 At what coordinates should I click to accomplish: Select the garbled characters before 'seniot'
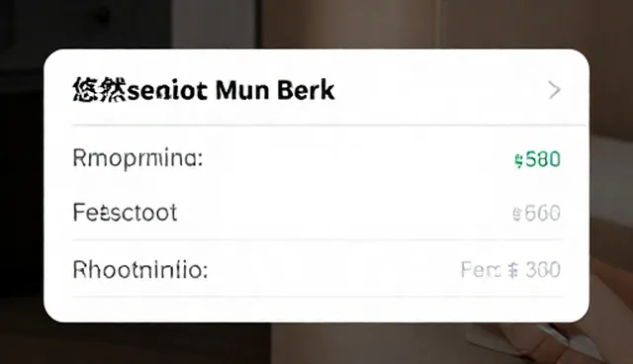click(x=99, y=90)
